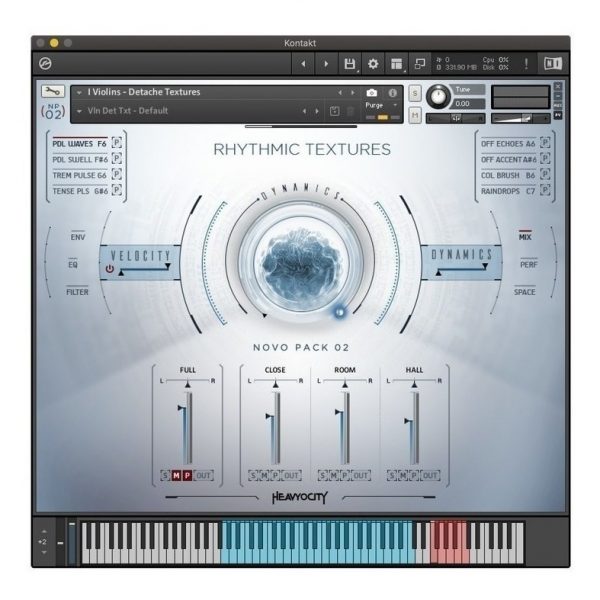
Task: Select TREM PULSE G6 articulation
Action: 80,175
